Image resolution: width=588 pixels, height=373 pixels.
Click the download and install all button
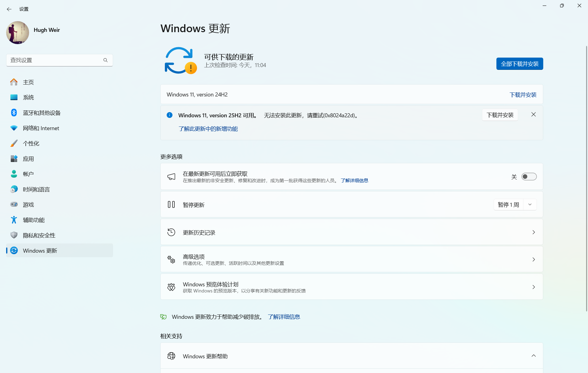point(519,64)
